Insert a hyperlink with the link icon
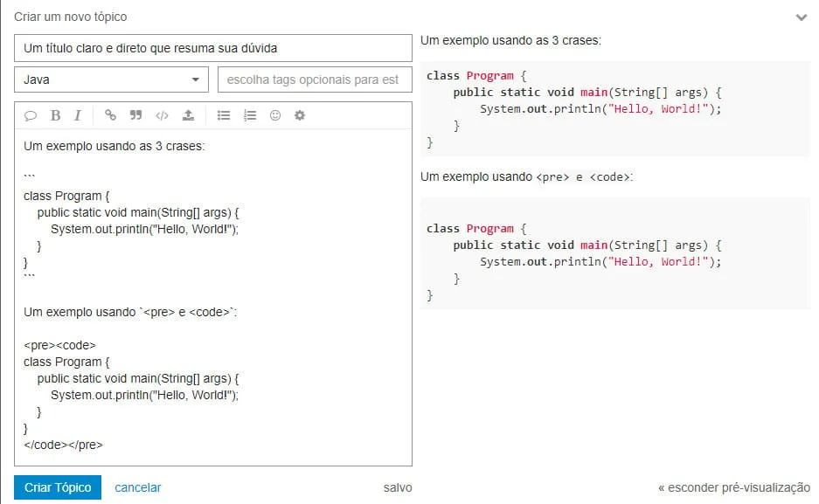Viewport: 819px width, 504px height. point(110,115)
